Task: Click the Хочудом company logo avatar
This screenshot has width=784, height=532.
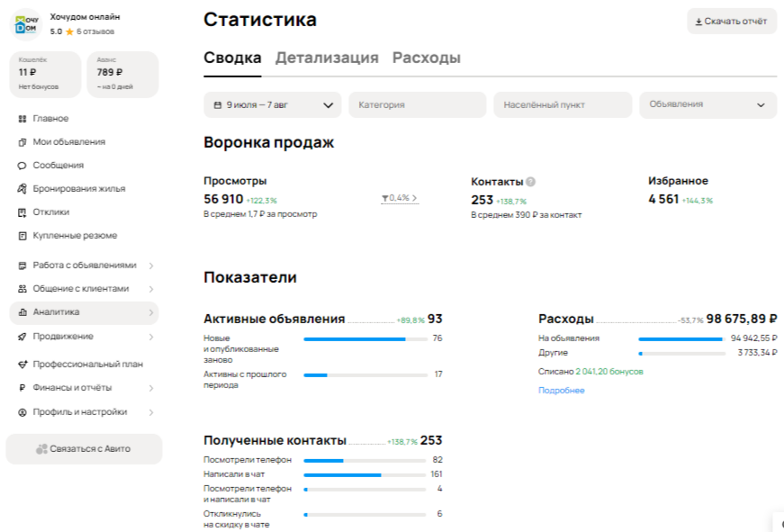Action: (26, 24)
